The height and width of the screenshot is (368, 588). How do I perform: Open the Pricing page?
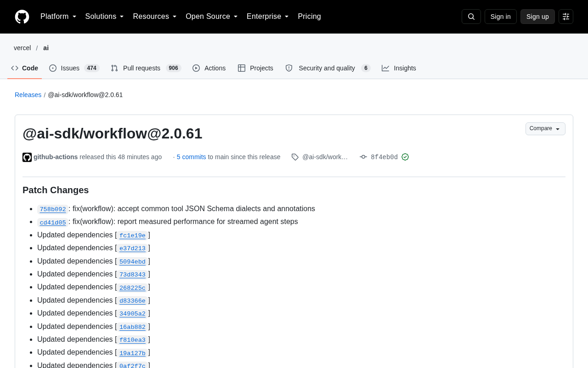pyautogui.click(x=309, y=17)
